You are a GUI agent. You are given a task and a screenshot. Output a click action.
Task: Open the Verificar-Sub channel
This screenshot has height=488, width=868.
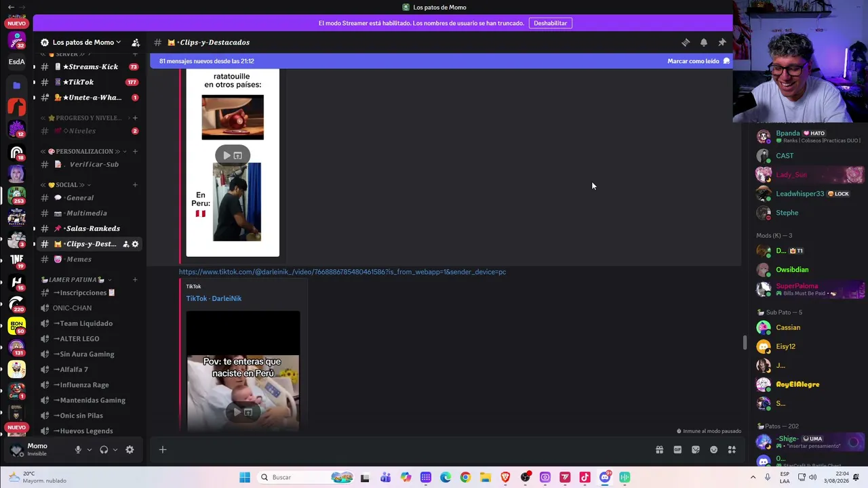[90, 164]
